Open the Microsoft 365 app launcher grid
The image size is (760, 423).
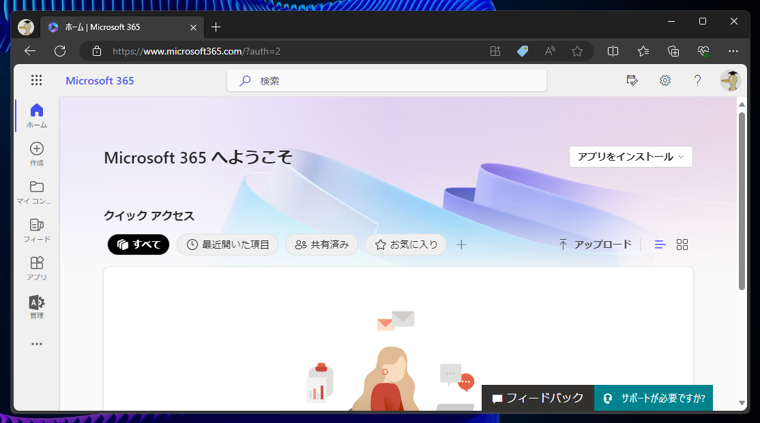(x=36, y=80)
